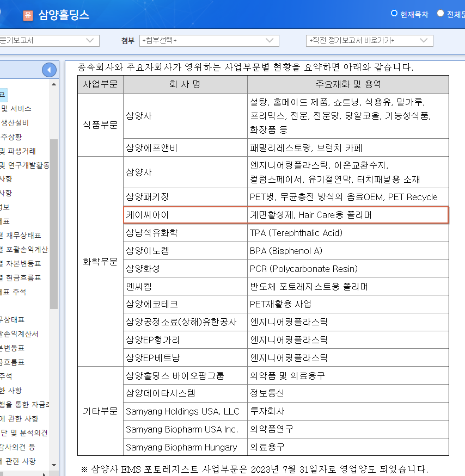
Task: Click the 삼양에프앤비 cell
Action: coord(185,148)
